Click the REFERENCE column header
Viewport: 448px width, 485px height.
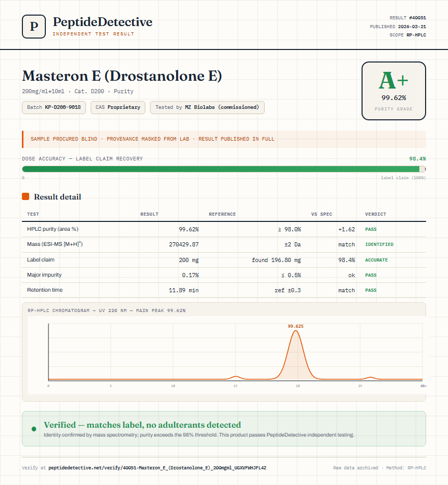point(222,214)
